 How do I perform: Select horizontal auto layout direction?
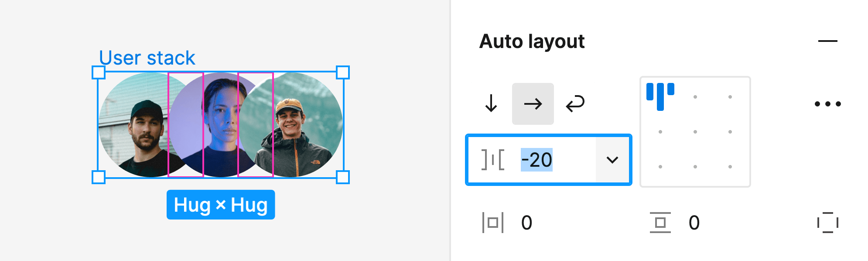(533, 104)
